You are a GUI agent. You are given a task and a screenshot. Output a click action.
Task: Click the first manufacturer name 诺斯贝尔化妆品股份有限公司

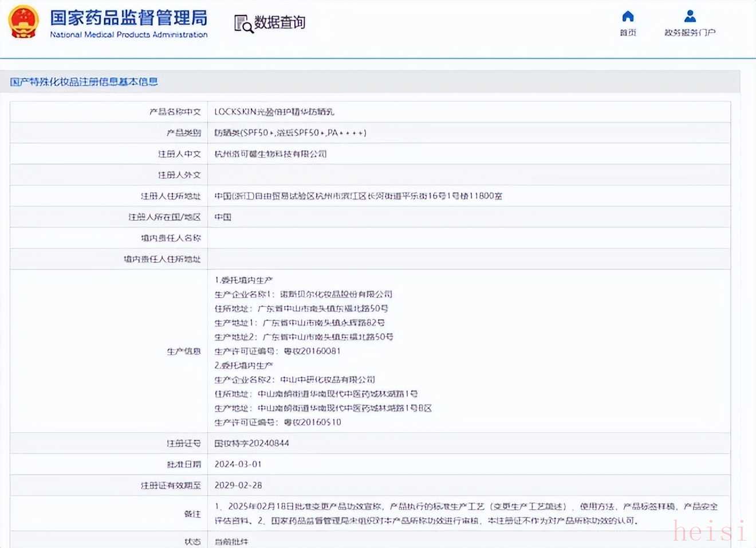[x=336, y=294]
